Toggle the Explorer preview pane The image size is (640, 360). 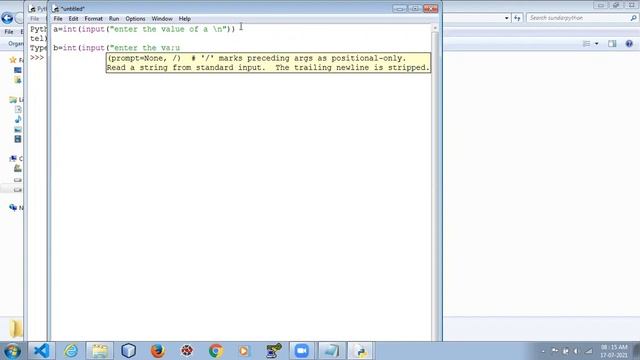click(x=612, y=44)
